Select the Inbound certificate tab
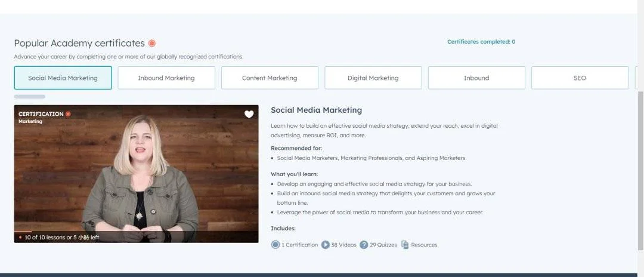This screenshot has height=277, width=644. click(476, 78)
